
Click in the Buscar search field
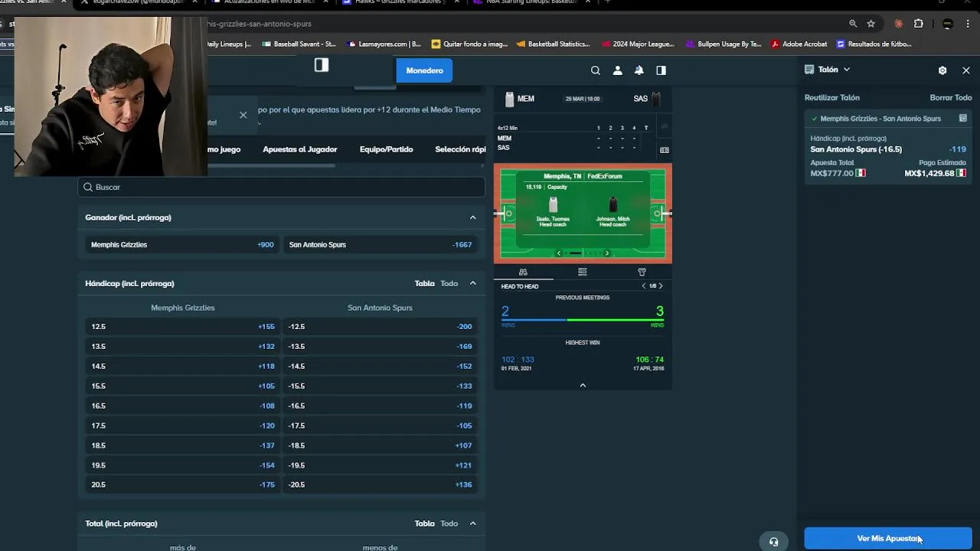click(x=281, y=187)
